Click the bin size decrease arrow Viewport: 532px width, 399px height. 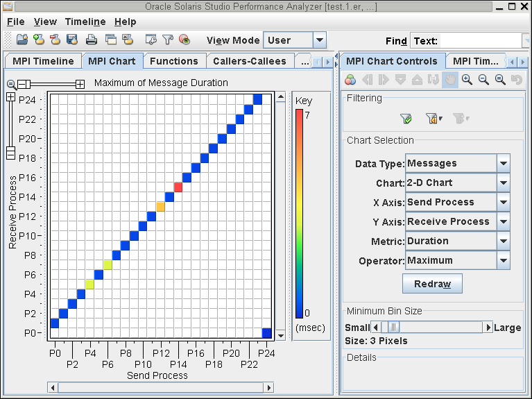(375, 328)
